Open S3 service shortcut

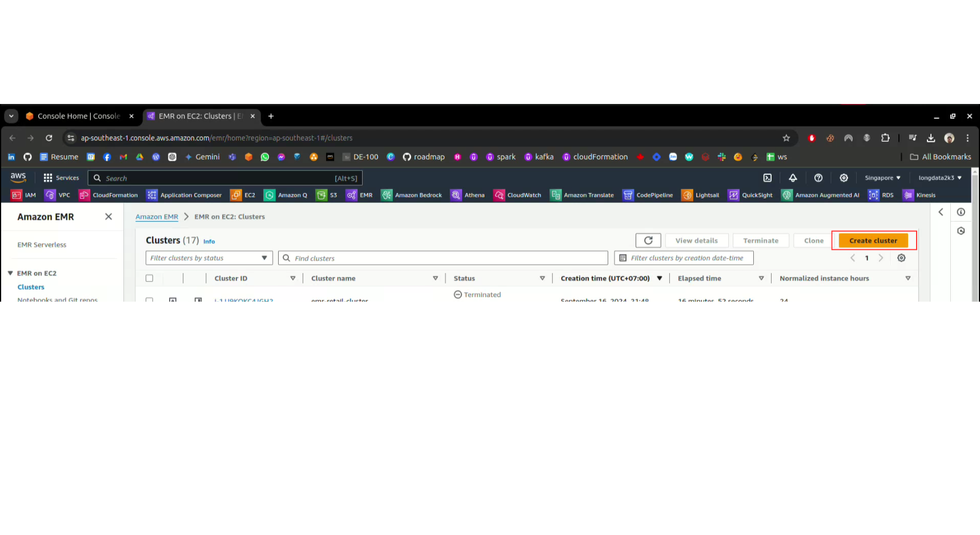coord(327,195)
